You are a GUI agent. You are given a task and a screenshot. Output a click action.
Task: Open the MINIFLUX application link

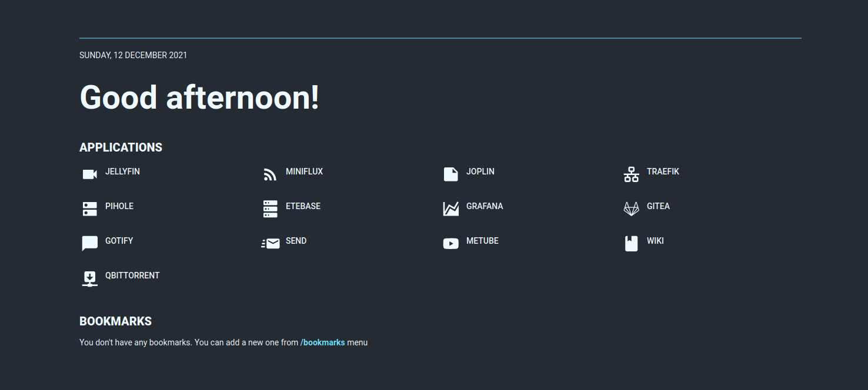(304, 172)
